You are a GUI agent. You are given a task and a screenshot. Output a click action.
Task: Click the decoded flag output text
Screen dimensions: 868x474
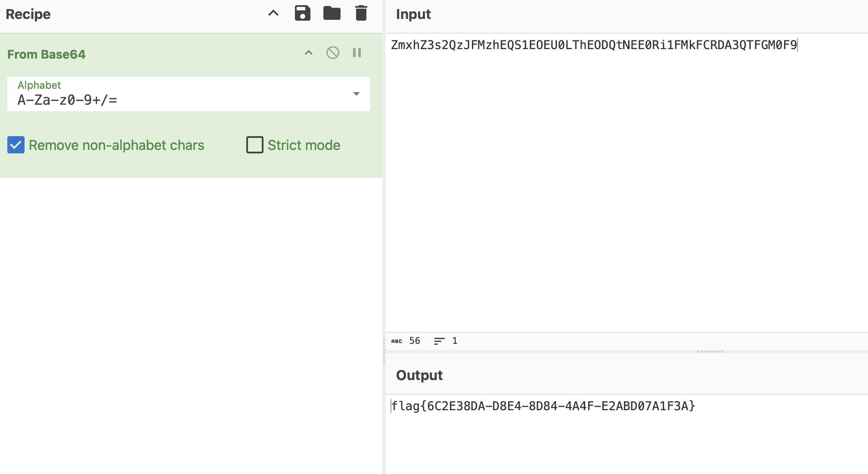543,405
